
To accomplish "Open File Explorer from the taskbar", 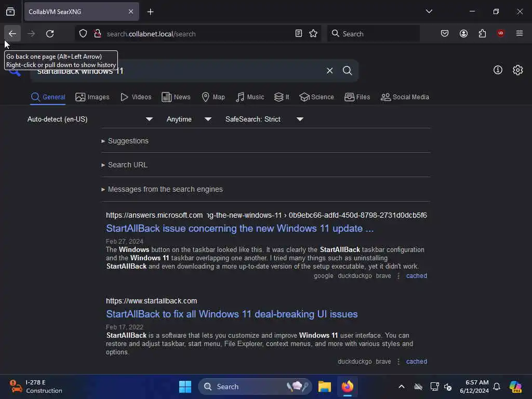I will [x=324, y=387].
